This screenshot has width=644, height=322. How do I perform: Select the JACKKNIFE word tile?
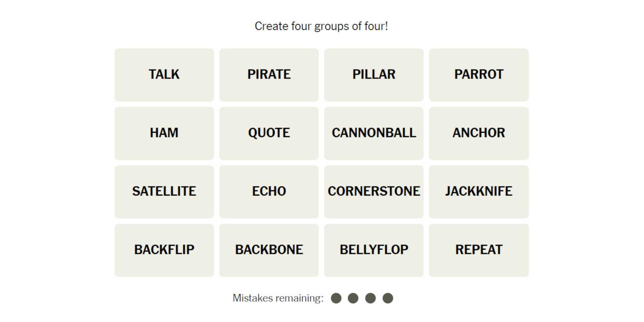click(479, 192)
